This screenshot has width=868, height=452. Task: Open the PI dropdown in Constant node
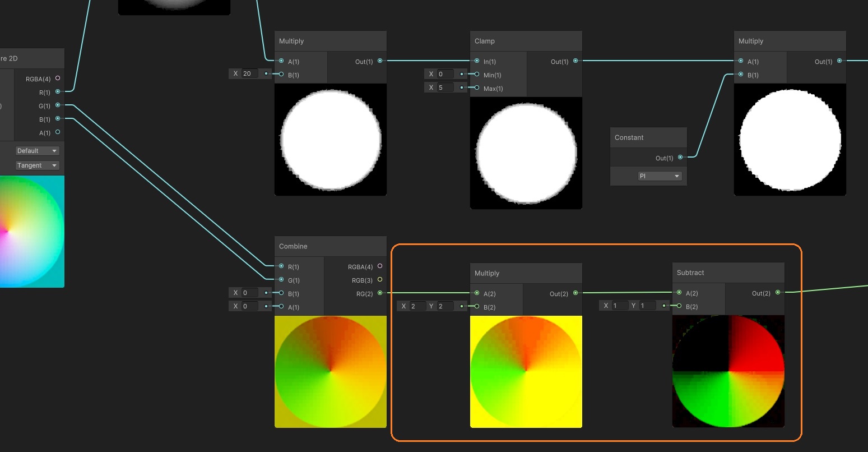pyautogui.click(x=660, y=176)
